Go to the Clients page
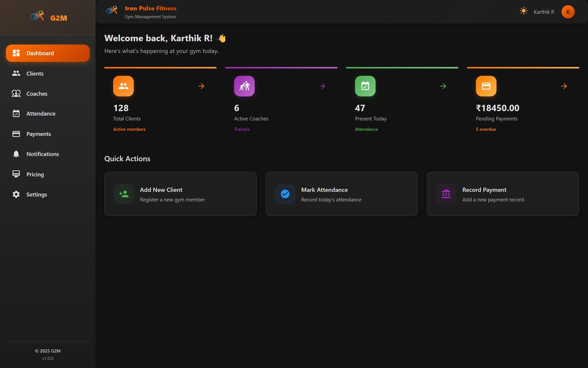Viewport: 588px width, 368px height. point(48,73)
